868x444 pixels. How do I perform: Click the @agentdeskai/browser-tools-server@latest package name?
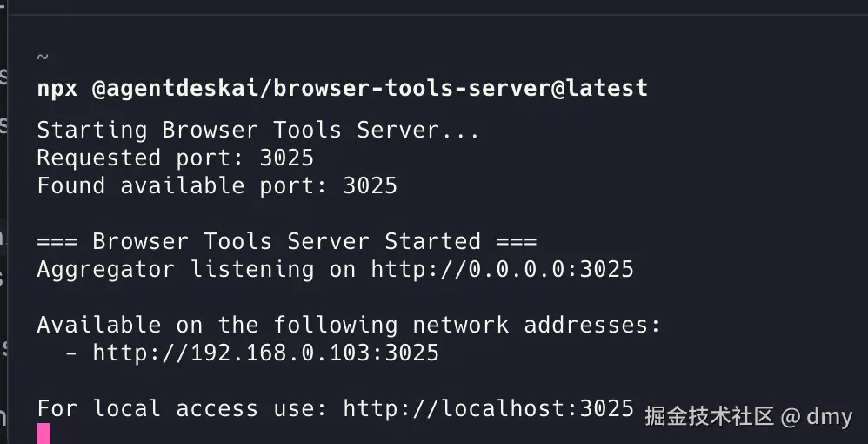click(x=370, y=88)
